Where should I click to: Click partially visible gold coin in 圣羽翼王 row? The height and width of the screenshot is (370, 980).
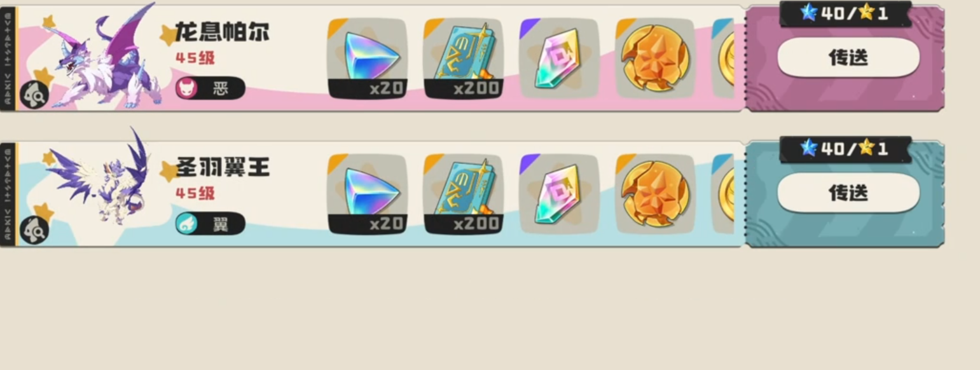tap(724, 194)
